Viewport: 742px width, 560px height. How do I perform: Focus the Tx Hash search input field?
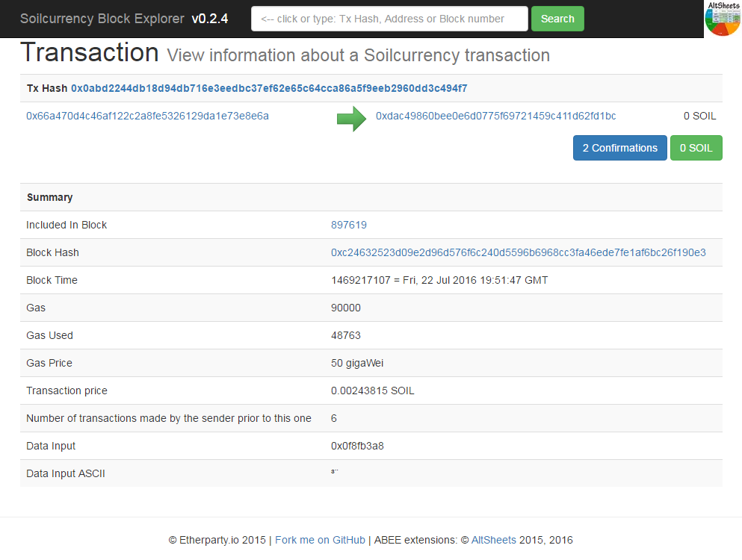[389, 19]
